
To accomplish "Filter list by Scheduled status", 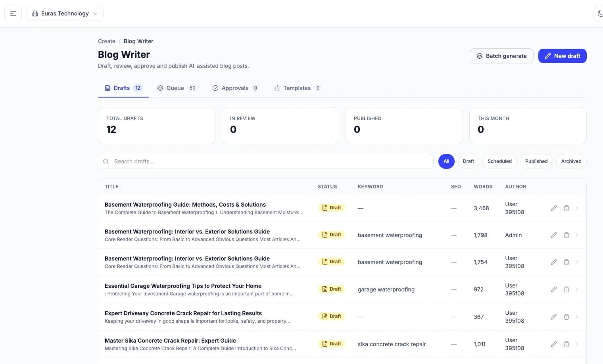I will tap(499, 161).
